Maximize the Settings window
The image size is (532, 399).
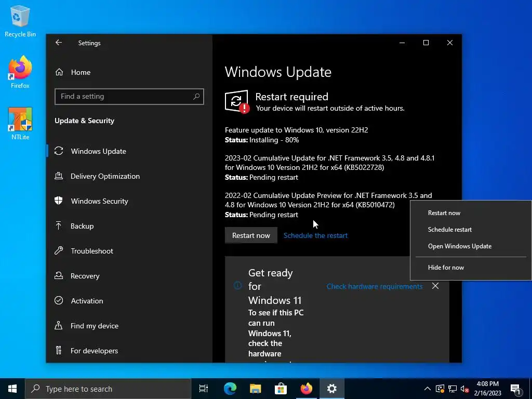pyautogui.click(x=426, y=43)
